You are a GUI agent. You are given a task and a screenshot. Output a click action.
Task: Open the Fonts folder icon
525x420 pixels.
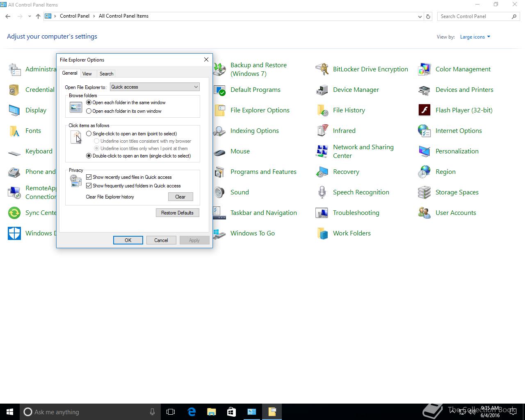[14, 131]
